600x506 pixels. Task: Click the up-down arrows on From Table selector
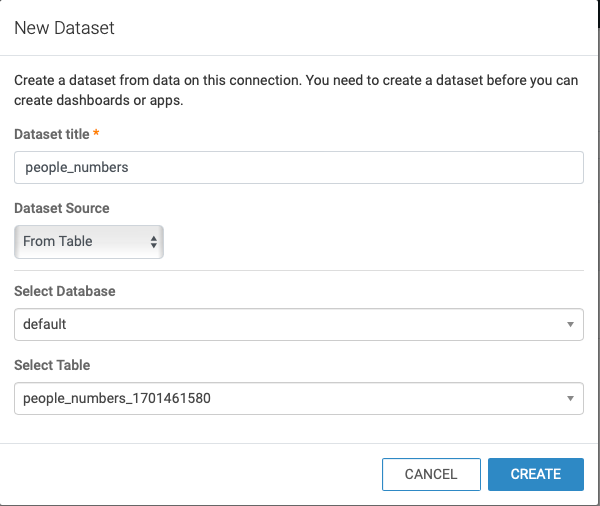pos(153,242)
